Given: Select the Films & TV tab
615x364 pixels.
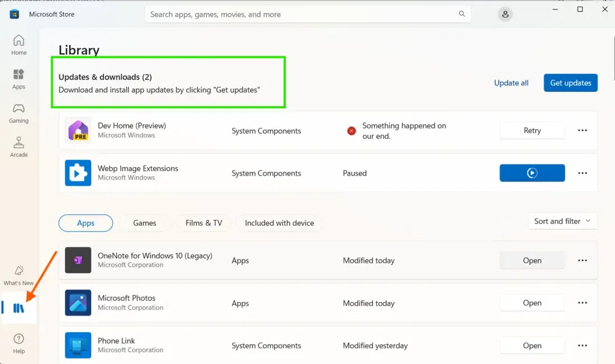Looking at the screenshot, I should click(x=204, y=223).
